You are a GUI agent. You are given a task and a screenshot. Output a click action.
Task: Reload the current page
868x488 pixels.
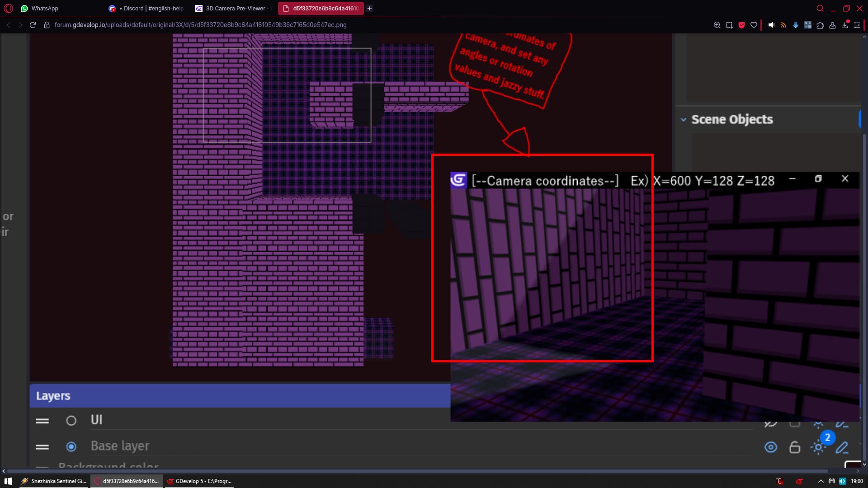click(33, 25)
